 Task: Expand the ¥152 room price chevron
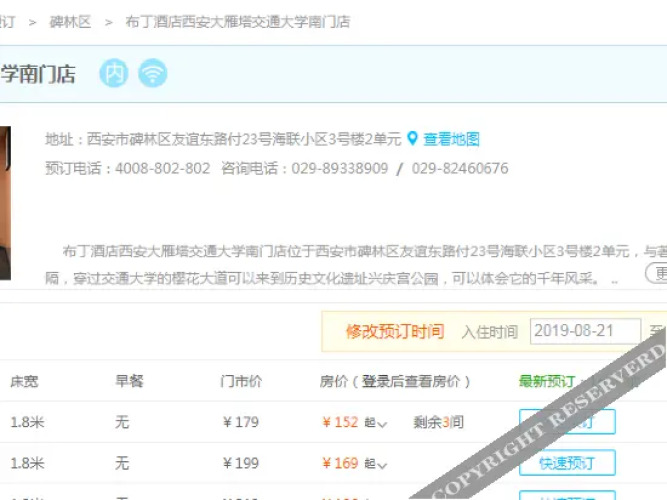point(383,424)
